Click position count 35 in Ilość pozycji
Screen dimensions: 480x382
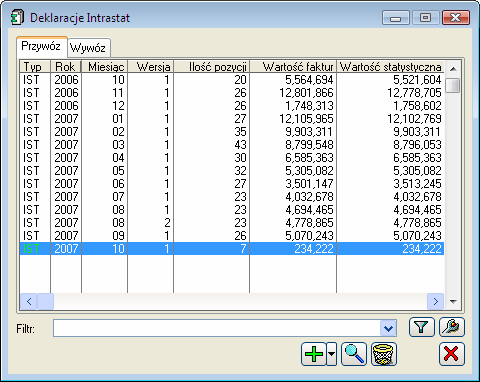pos(240,132)
